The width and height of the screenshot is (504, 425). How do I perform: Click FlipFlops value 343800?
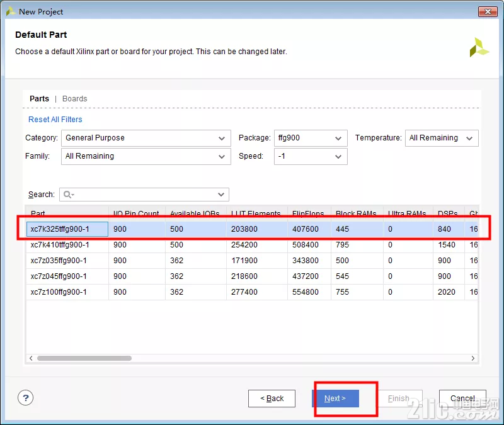[306, 261]
